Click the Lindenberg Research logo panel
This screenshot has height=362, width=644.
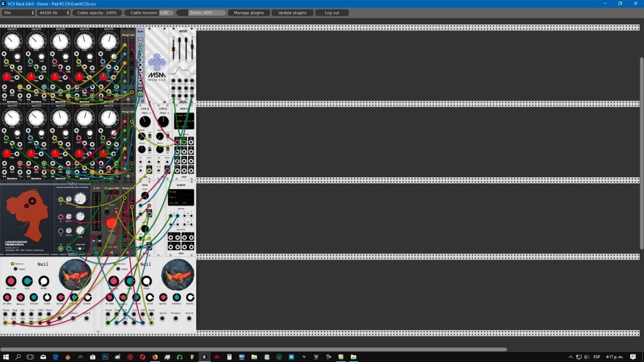[x=27, y=219]
